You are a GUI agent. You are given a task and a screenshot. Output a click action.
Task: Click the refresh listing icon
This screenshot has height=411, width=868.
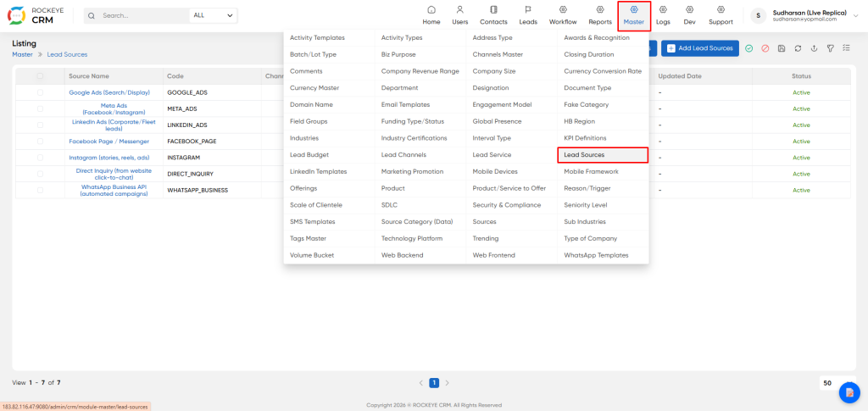click(798, 48)
